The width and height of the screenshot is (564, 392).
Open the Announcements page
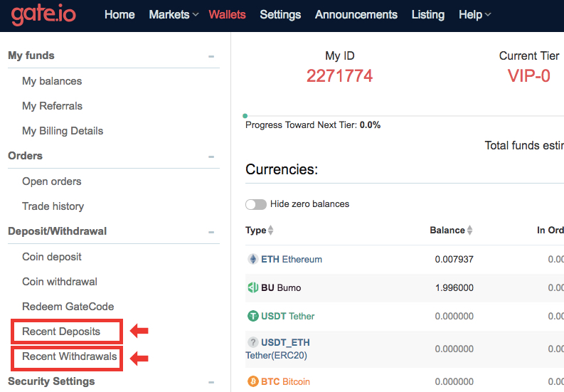point(356,15)
